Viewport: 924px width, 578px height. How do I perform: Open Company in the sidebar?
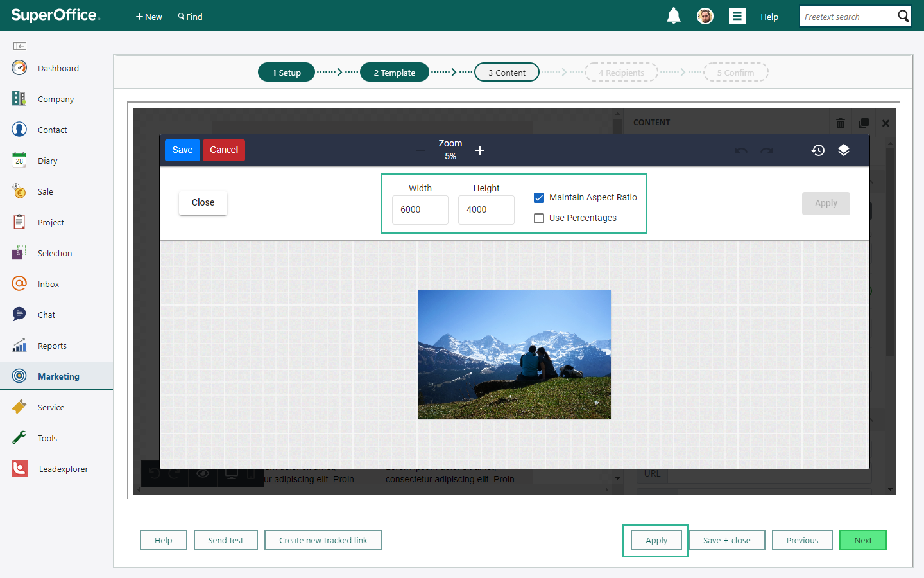click(x=56, y=99)
